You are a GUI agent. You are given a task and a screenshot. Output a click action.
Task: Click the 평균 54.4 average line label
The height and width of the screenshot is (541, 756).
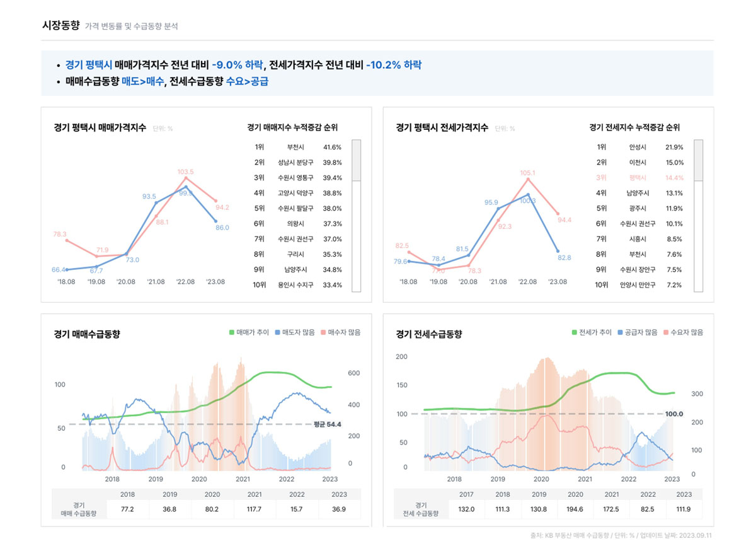pos(327,424)
